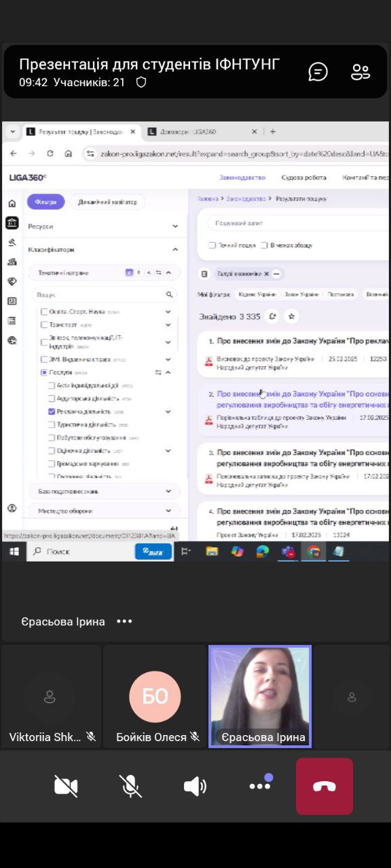Image resolution: width=391 pixels, height=868 pixels.
Task: Open the Законодавство top menu
Action: pos(242,178)
